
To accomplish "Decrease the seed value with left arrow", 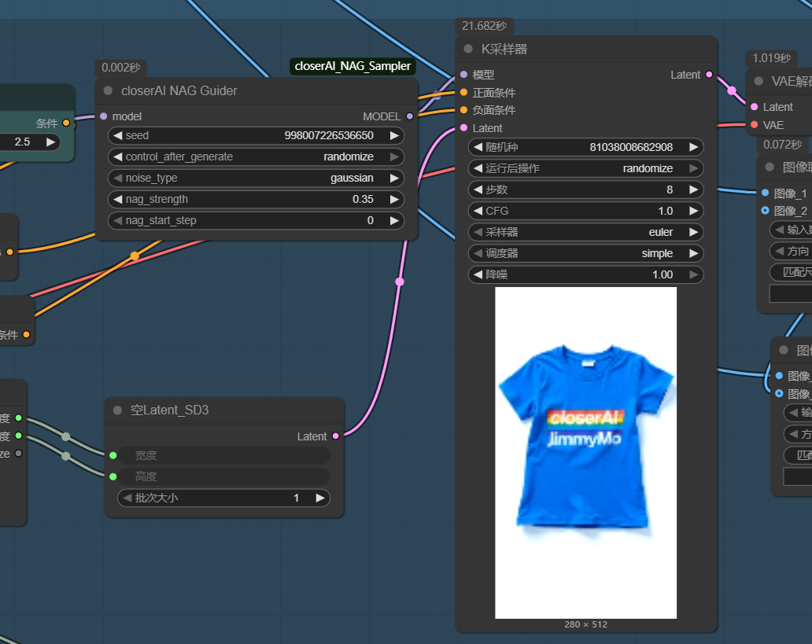I will 117,135.
